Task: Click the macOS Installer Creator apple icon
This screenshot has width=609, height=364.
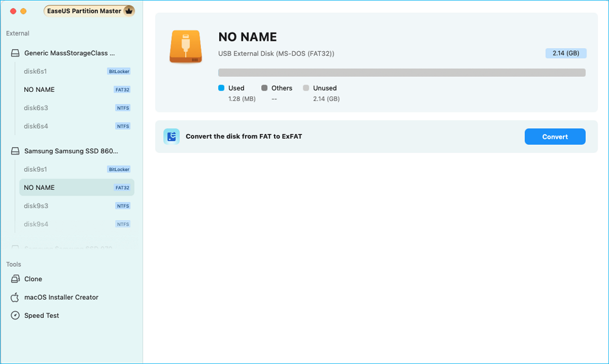Action: pos(15,297)
